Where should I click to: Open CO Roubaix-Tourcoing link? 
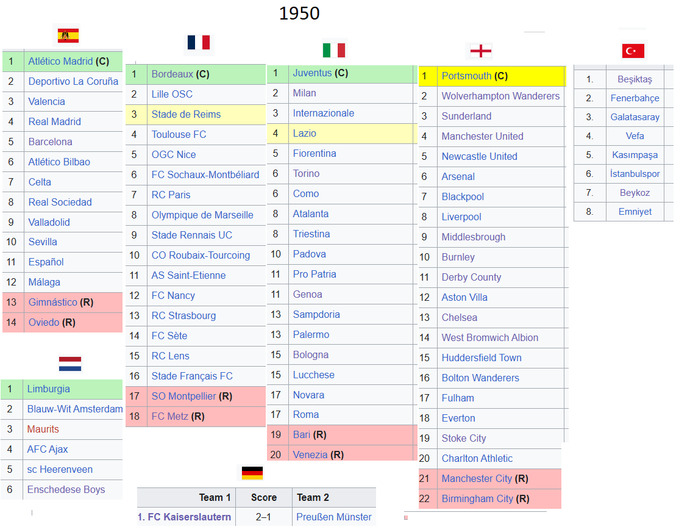pyautogui.click(x=201, y=256)
